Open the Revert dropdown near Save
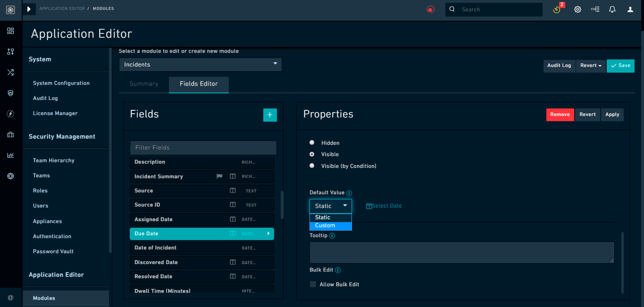The height and width of the screenshot is (307, 644). [x=591, y=66]
